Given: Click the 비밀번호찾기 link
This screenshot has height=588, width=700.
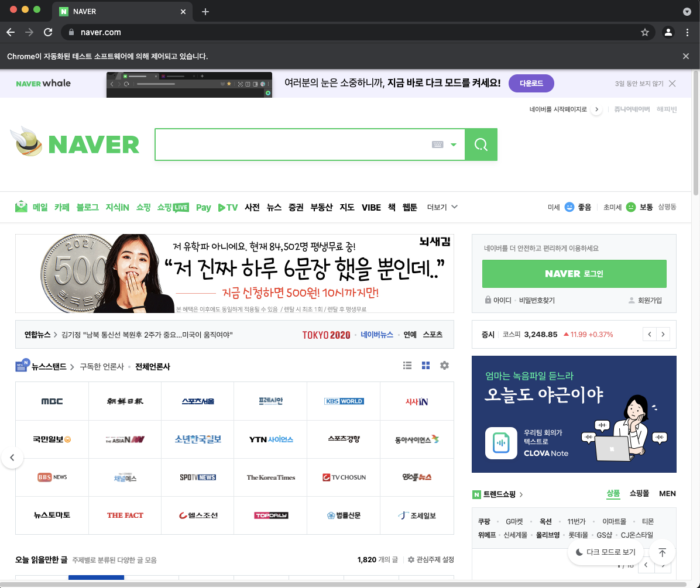Looking at the screenshot, I should (537, 300).
